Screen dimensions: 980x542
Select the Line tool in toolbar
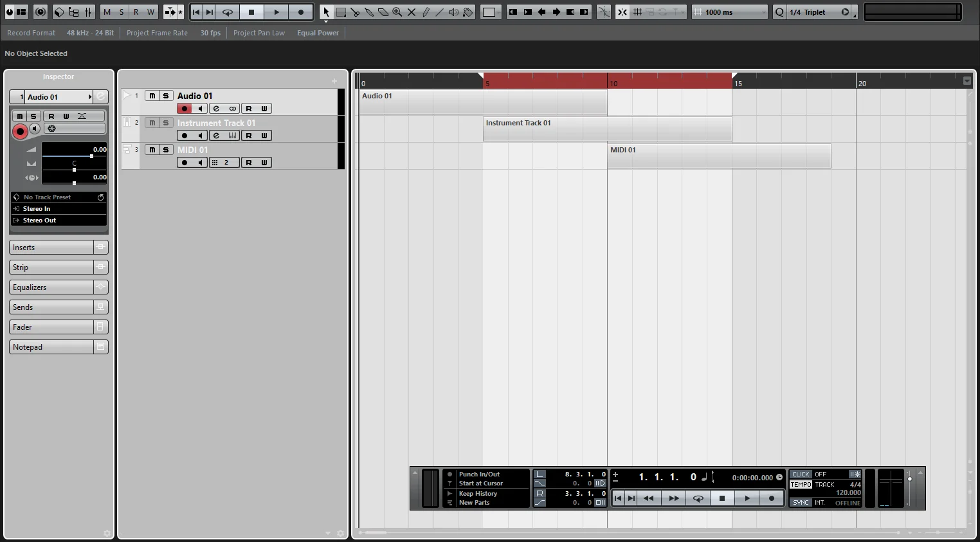(440, 12)
